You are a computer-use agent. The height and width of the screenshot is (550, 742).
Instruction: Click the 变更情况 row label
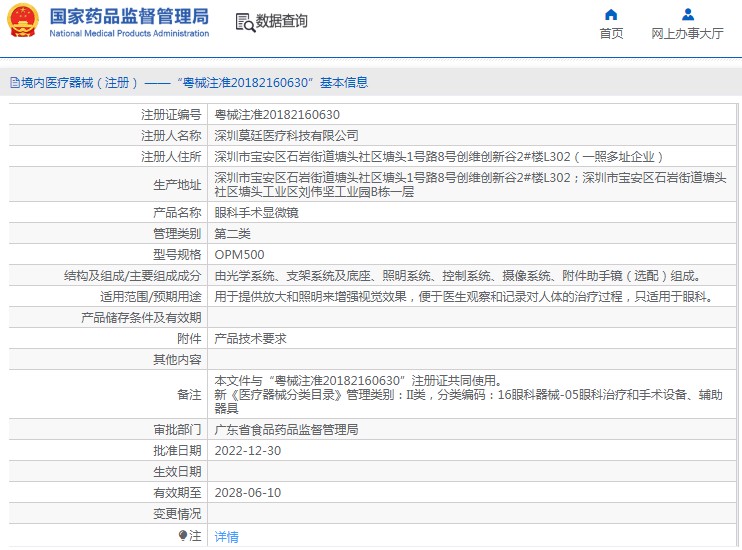(177, 514)
